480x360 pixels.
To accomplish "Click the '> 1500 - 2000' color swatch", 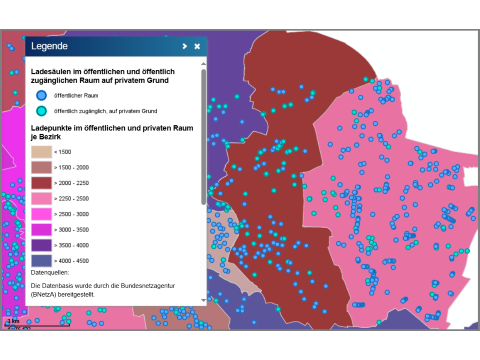I will pos(42,167).
